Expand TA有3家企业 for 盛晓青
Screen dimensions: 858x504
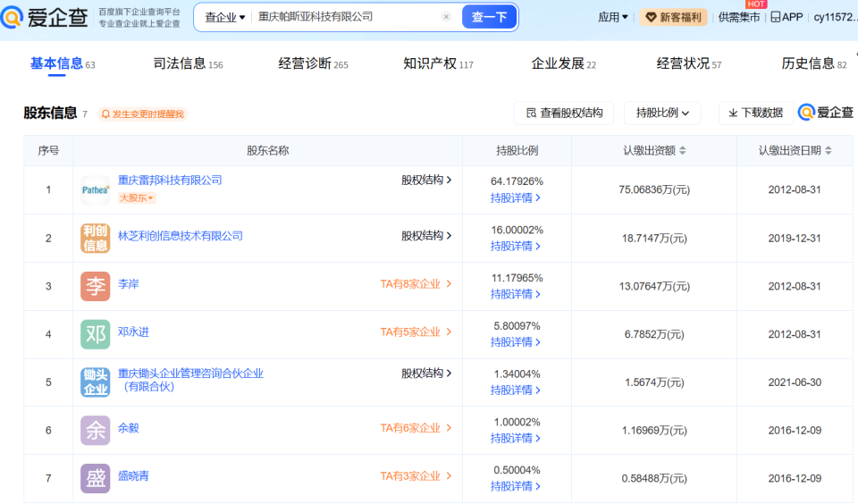point(416,476)
